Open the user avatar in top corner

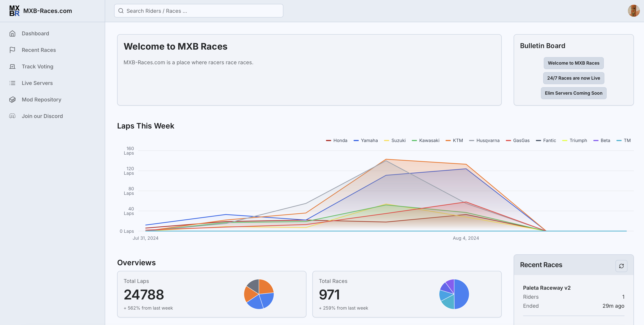pyautogui.click(x=633, y=11)
